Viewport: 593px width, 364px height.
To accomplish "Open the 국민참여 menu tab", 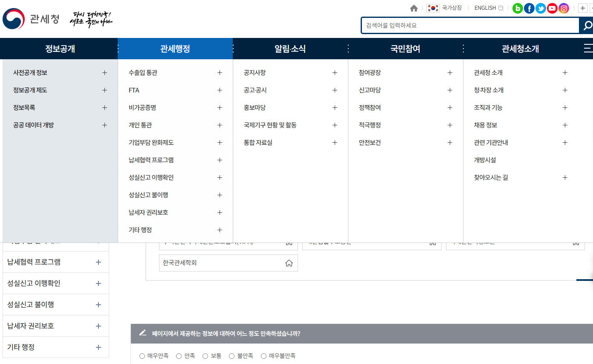I will (405, 48).
